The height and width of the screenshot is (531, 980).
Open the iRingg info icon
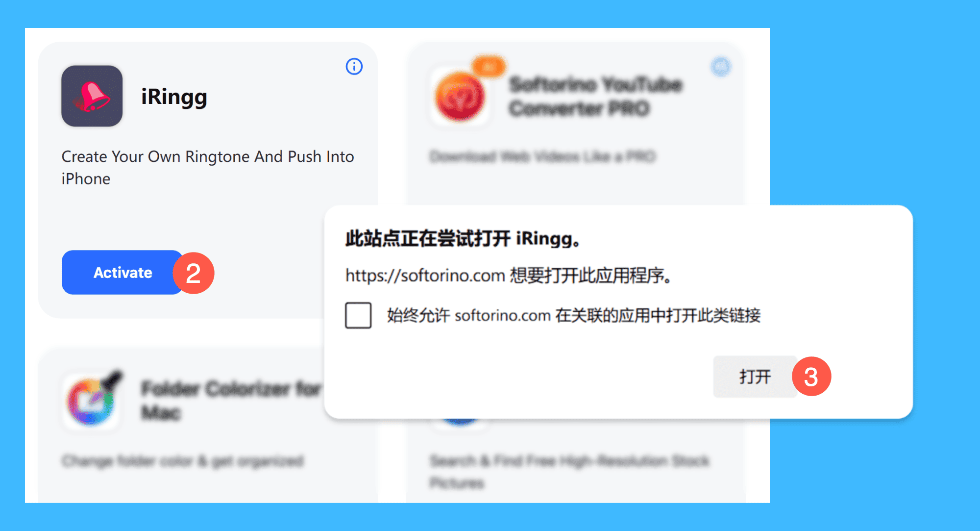(x=354, y=66)
